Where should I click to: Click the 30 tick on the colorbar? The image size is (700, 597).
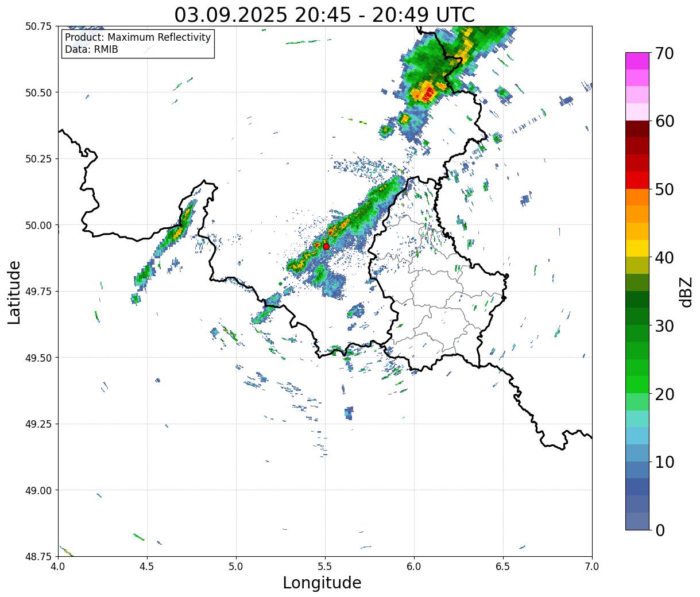[664, 325]
